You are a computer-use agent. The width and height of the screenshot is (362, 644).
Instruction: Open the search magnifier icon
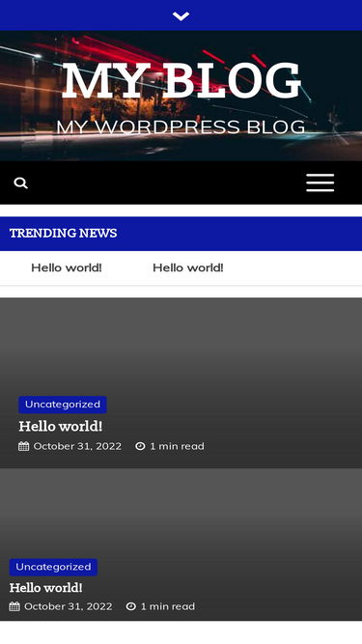point(21,182)
